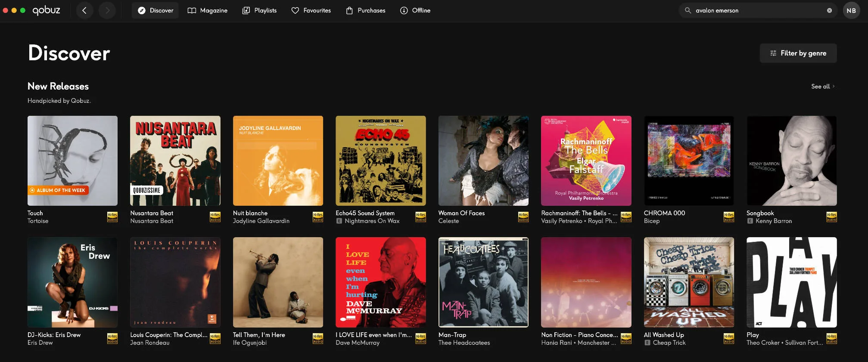Click the Cheap Trick artist link
Viewport: 868px width, 362px height.
[x=669, y=343]
